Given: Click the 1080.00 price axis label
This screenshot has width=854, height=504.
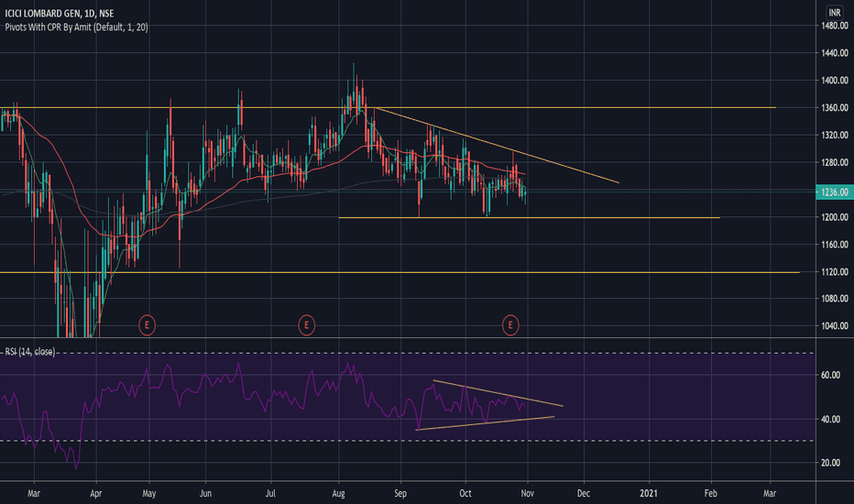Looking at the screenshot, I should [x=835, y=299].
